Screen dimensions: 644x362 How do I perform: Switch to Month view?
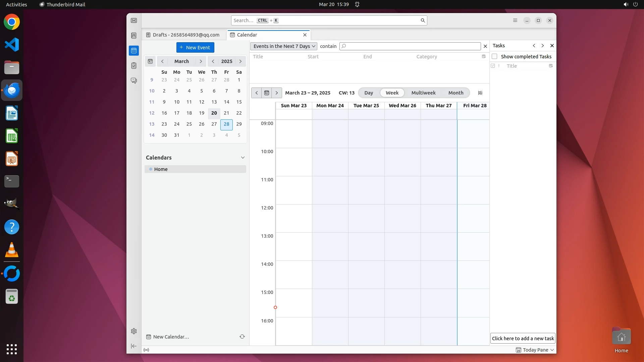coord(455,93)
